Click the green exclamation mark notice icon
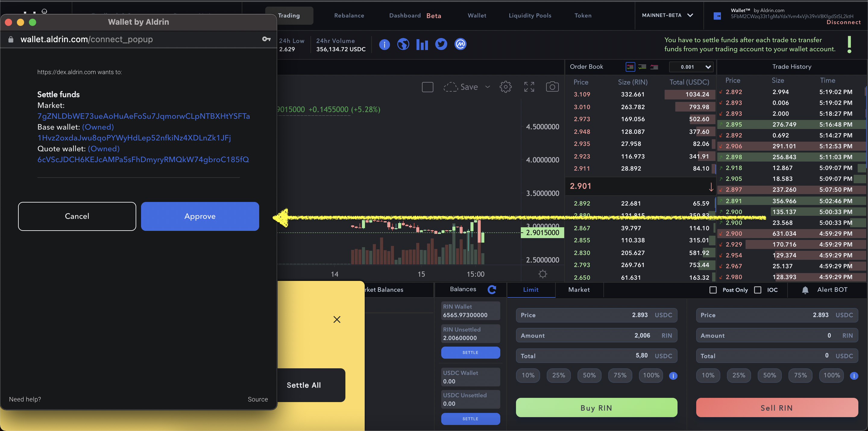 (849, 45)
